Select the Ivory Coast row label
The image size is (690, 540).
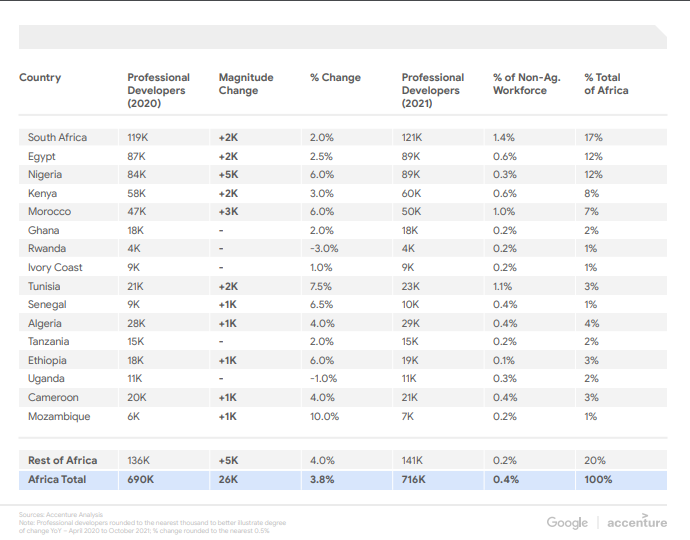pos(54,268)
